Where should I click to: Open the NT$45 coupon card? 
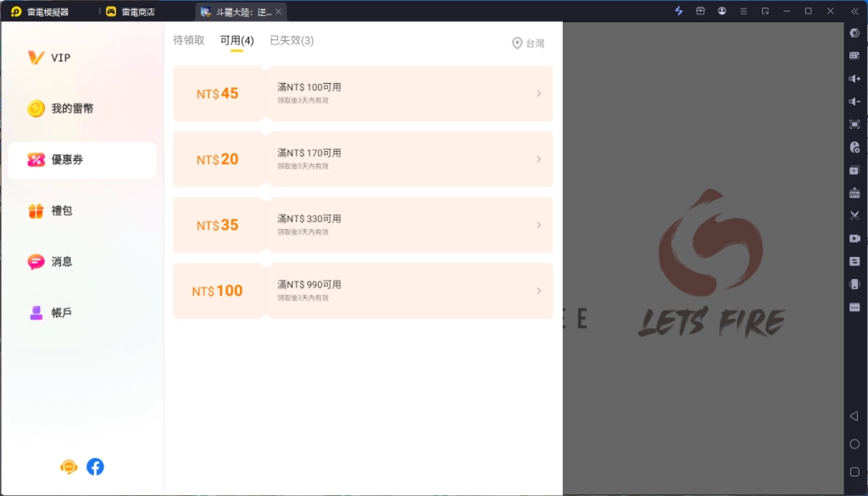point(363,93)
